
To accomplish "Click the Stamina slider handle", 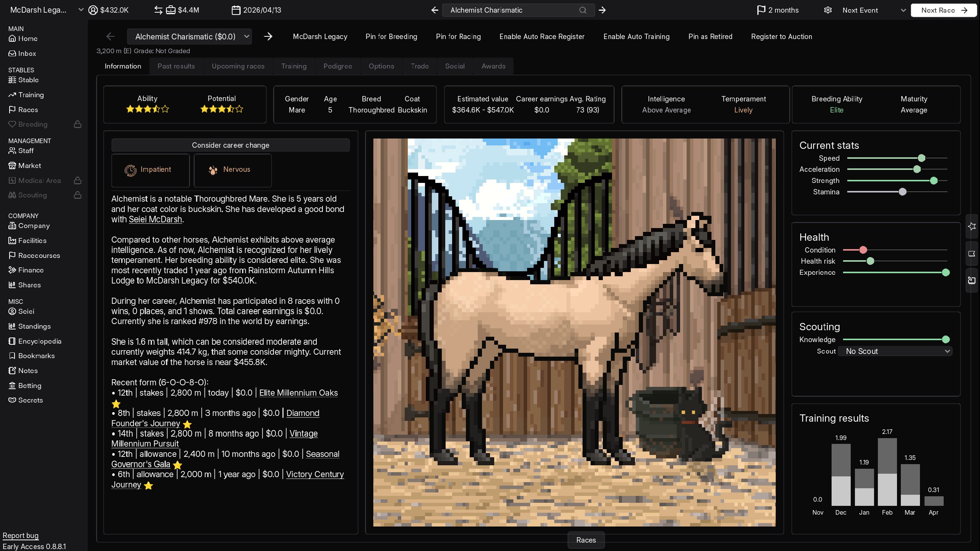I will click(x=902, y=192).
